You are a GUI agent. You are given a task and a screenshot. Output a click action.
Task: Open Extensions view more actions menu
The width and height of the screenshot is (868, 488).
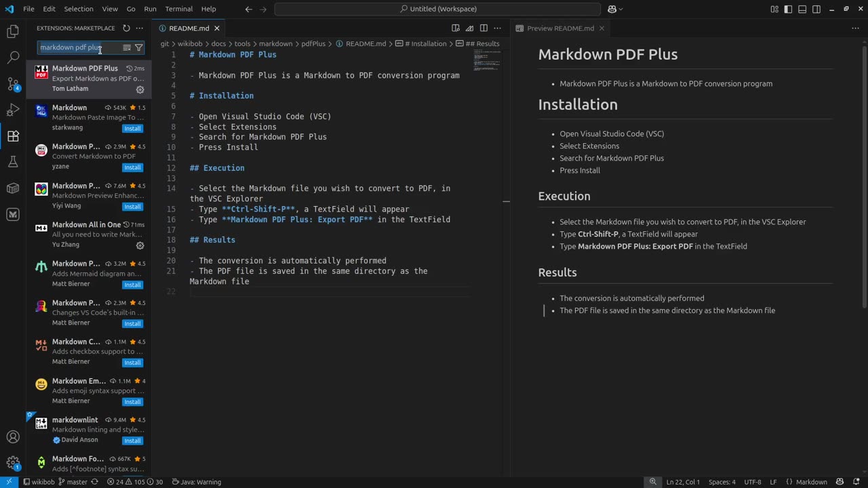tap(140, 28)
